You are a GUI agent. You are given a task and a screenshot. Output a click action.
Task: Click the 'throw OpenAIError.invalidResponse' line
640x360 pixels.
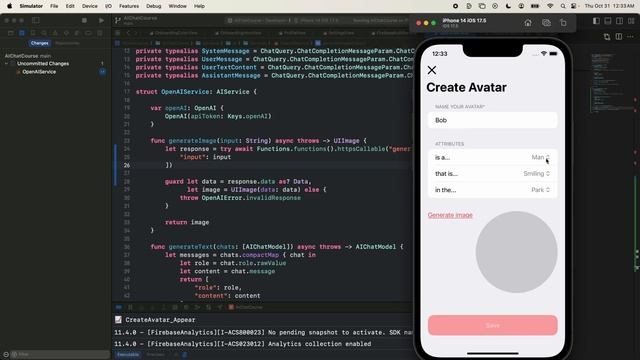point(240,198)
